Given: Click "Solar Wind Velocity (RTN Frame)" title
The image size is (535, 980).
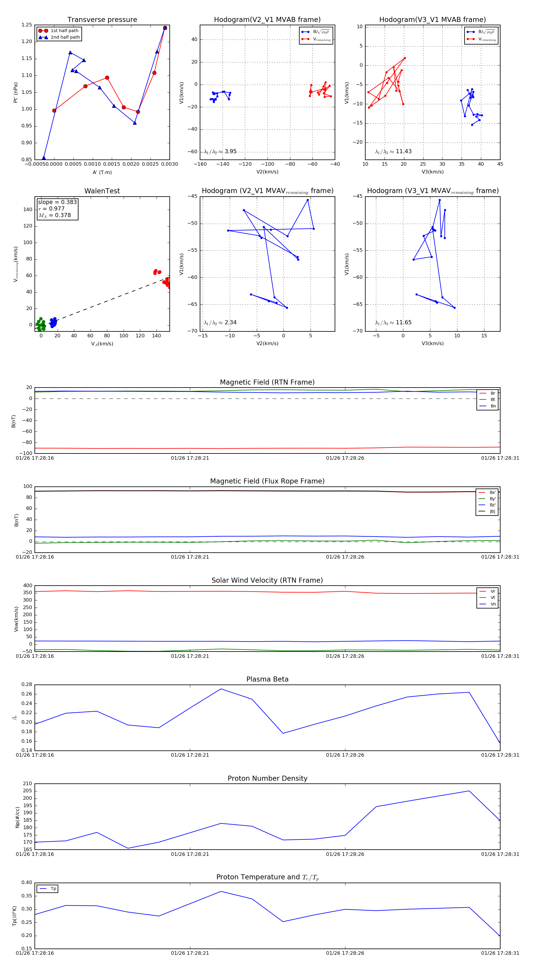Looking at the screenshot, I should 267,581.
